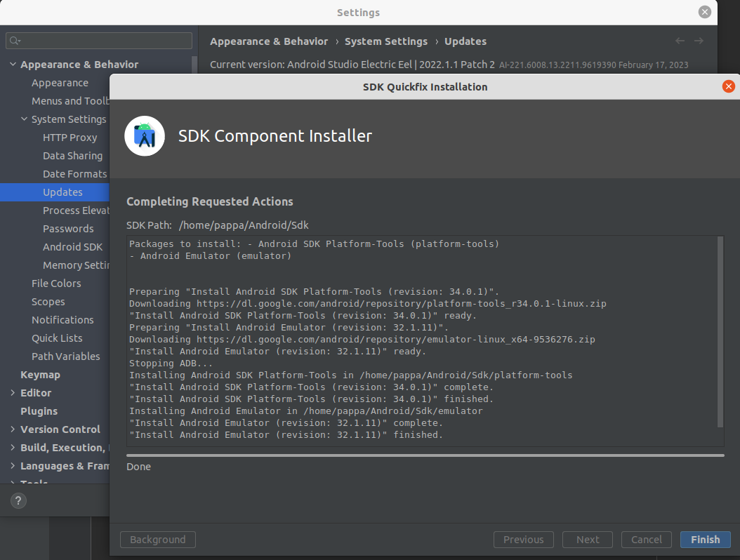Click 'Installing Android Emulator in' log line
The width and height of the screenshot is (740, 560).
tap(306, 411)
